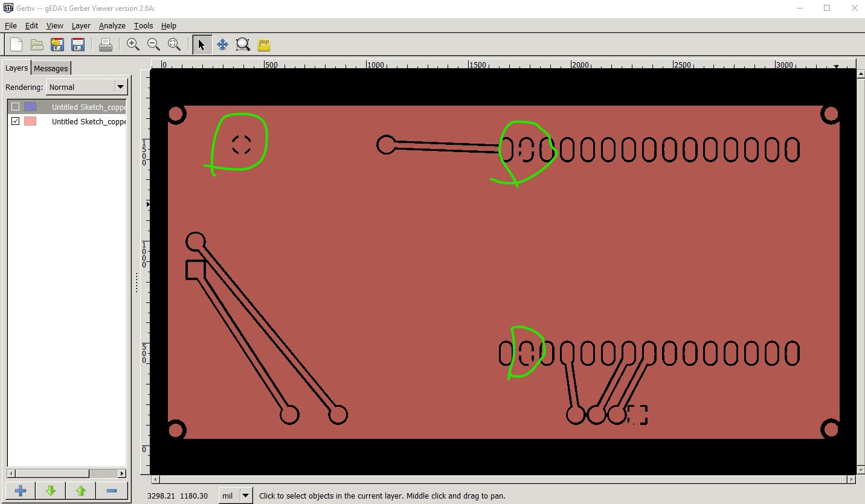Image resolution: width=865 pixels, height=504 pixels.
Task: Switch to the Layers tab
Action: pos(17,68)
